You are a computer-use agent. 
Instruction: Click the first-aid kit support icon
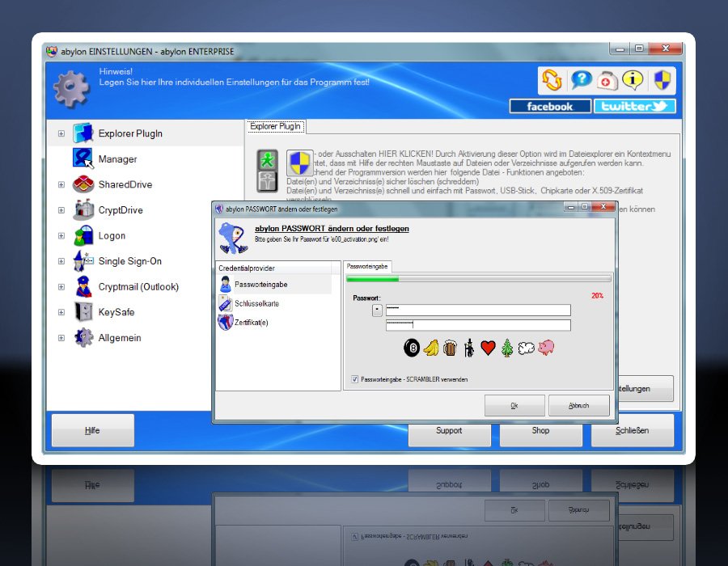point(607,81)
